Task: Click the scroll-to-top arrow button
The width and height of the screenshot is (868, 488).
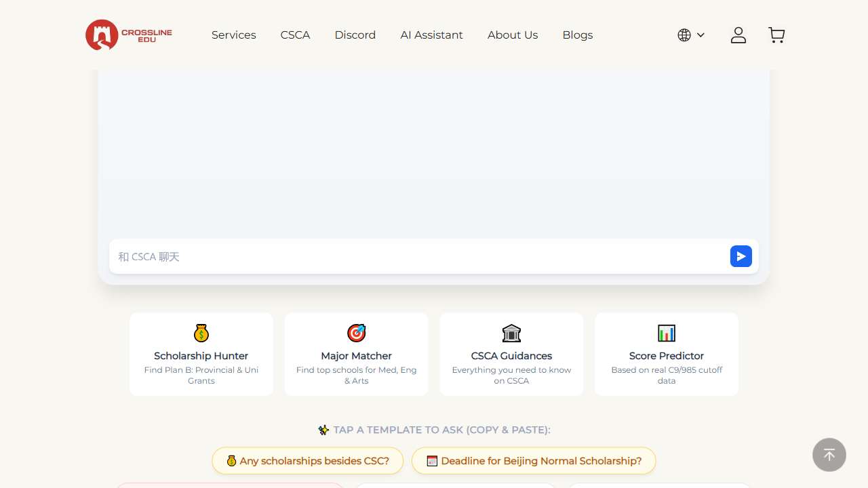Action: click(829, 455)
